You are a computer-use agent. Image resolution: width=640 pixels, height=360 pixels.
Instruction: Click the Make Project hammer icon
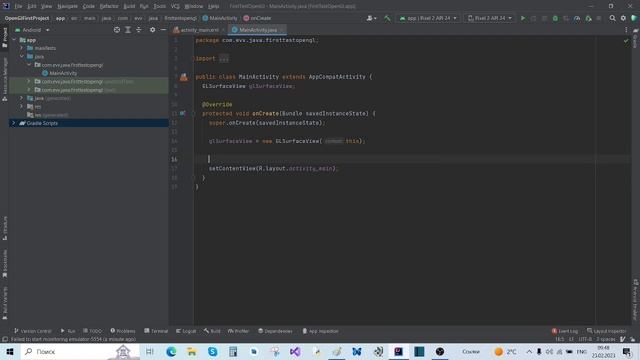(387, 18)
